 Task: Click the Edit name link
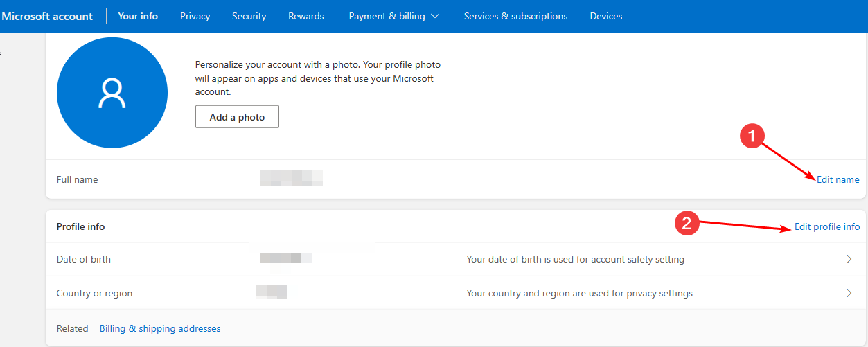click(x=838, y=179)
